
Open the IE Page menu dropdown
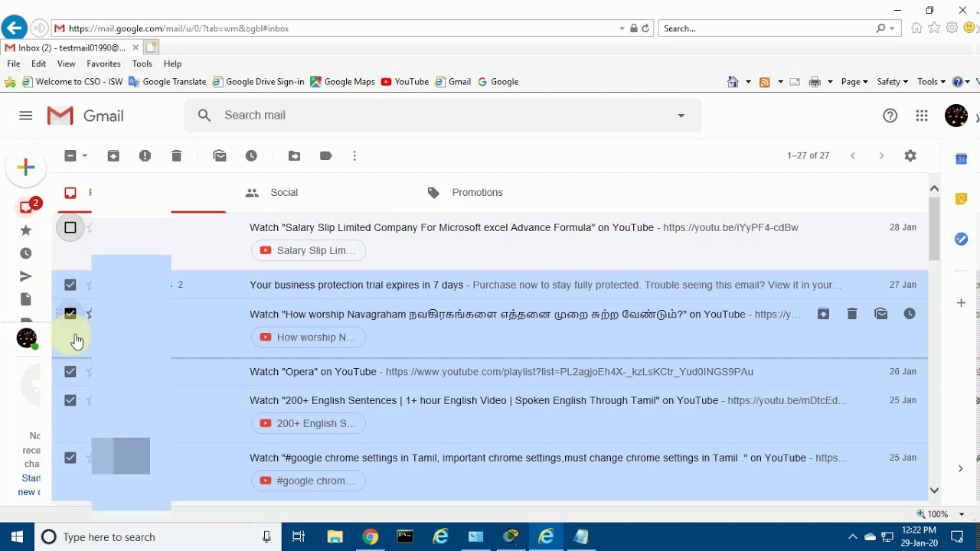tap(854, 82)
